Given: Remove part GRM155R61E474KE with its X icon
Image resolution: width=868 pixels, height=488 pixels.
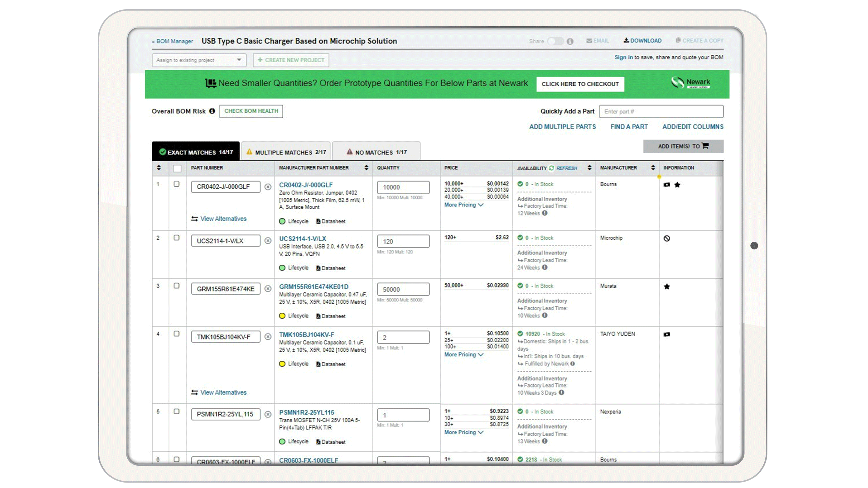Looking at the screenshot, I should [x=268, y=289].
